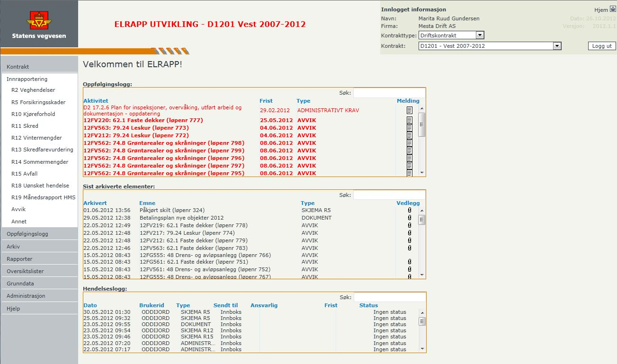Image resolution: width=617 pixels, height=364 pixels.
Task: Sort Hendelseslogg by Status column
Action: pyautogui.click(x=368, y=305)
